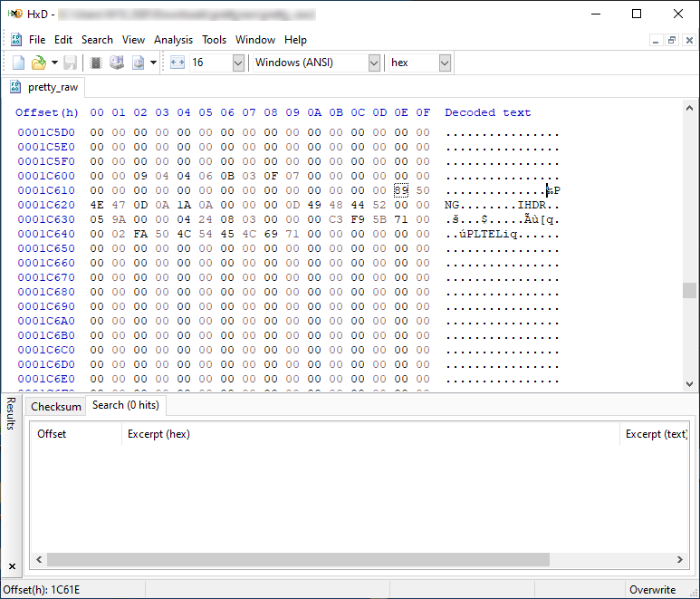Click the Open file folder icon

pyautogui.click(x=38, y=63)
